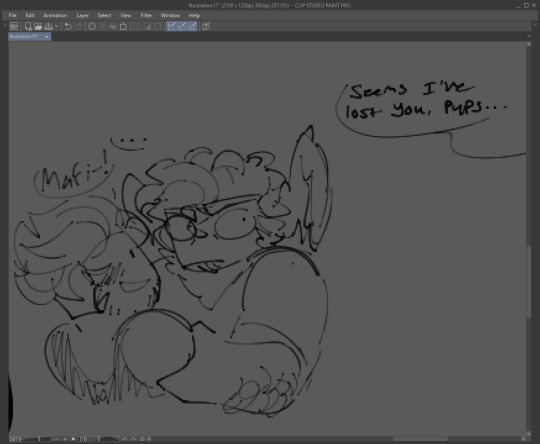The image size is (540, 444).
Task: Expand the collapsed left palette dock arrow
Action: [x=4, y=25]
